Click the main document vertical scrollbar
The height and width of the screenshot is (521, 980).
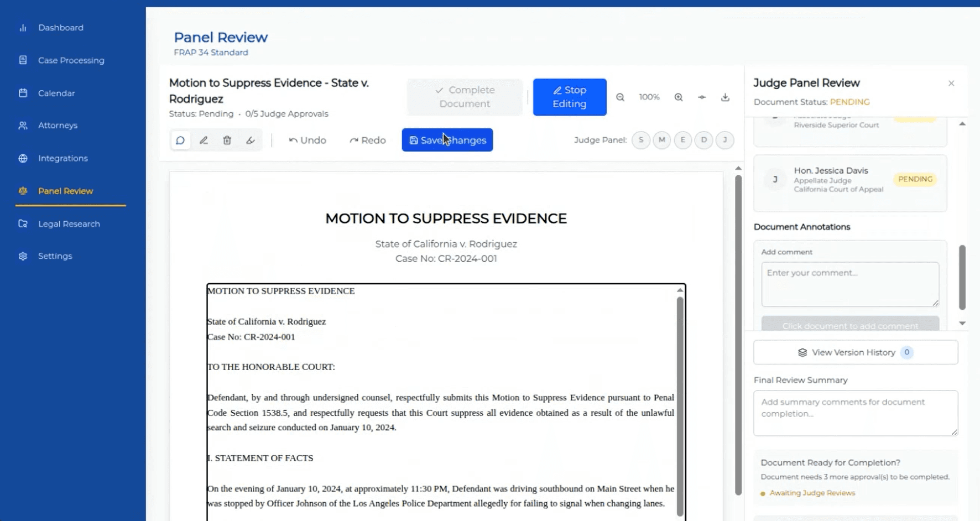pyautogui.click(x=738, y=335)
